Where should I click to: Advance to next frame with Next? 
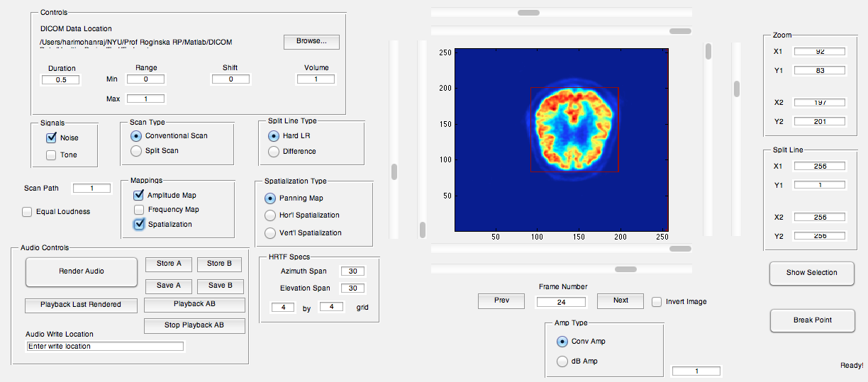[621, 300]
